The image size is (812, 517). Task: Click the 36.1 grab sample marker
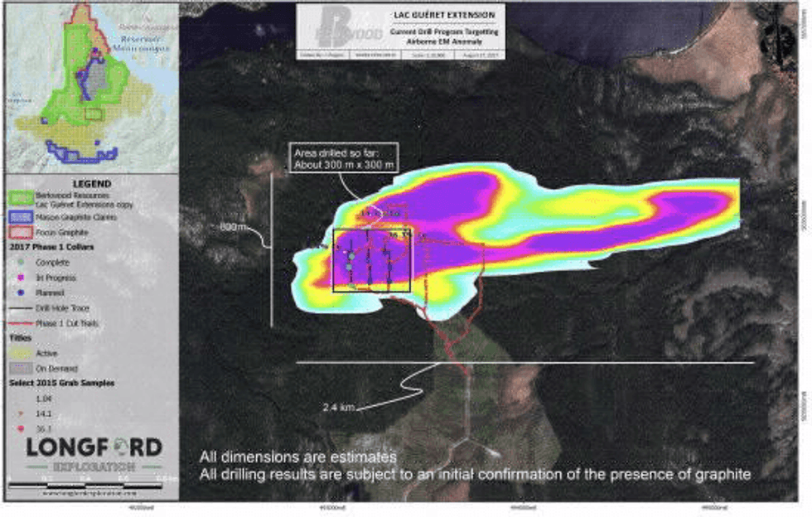[19, 428]
